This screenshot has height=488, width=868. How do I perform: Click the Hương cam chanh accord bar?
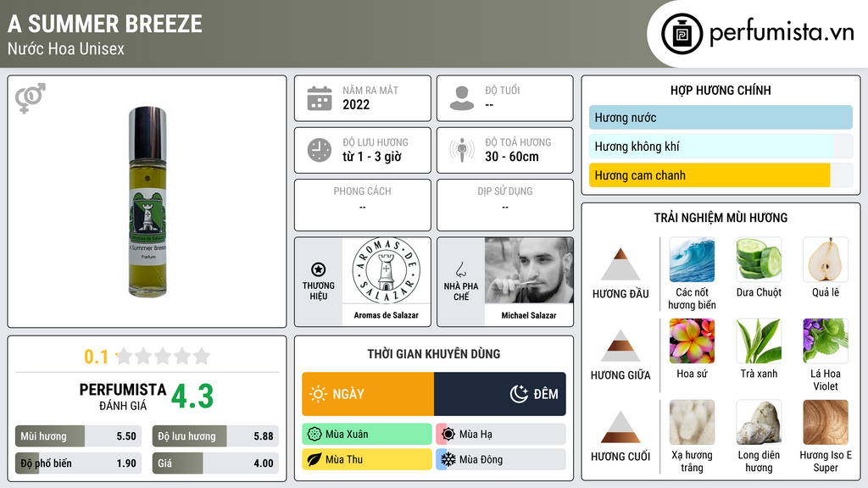point(721,175)
